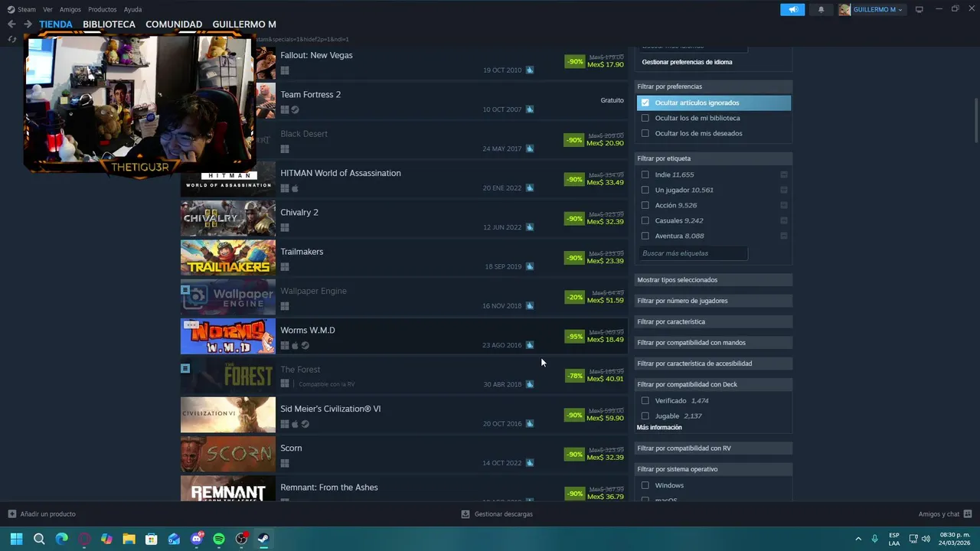Open the GUILLERMO M account dropdown

tap(877, 9)
